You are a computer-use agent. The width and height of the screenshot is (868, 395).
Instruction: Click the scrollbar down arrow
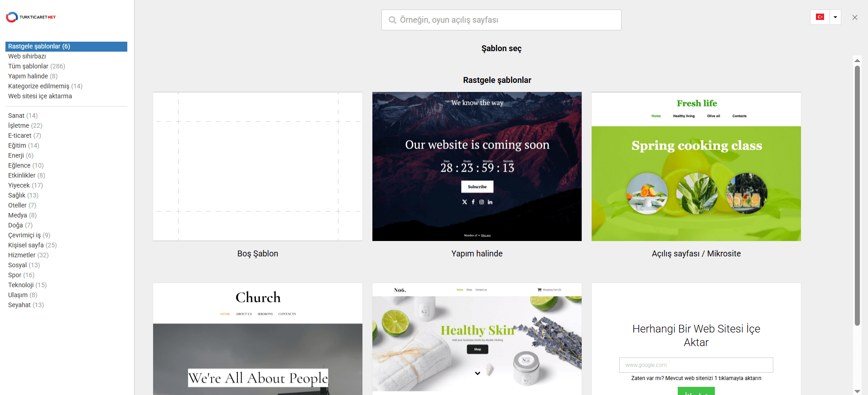[857, 391]
